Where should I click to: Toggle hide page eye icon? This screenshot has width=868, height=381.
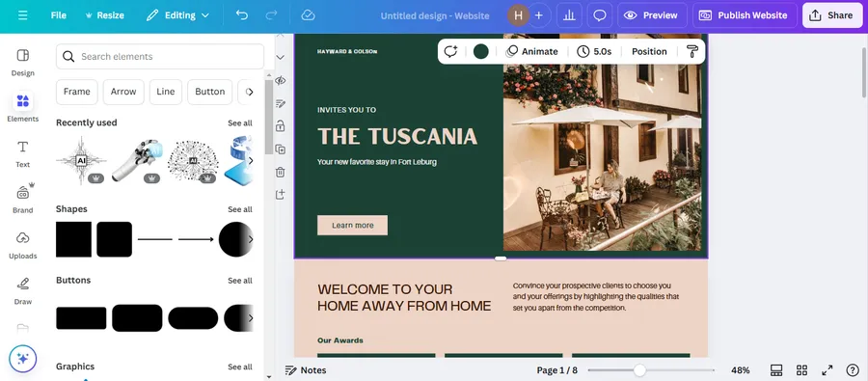(x=280, y=80)
